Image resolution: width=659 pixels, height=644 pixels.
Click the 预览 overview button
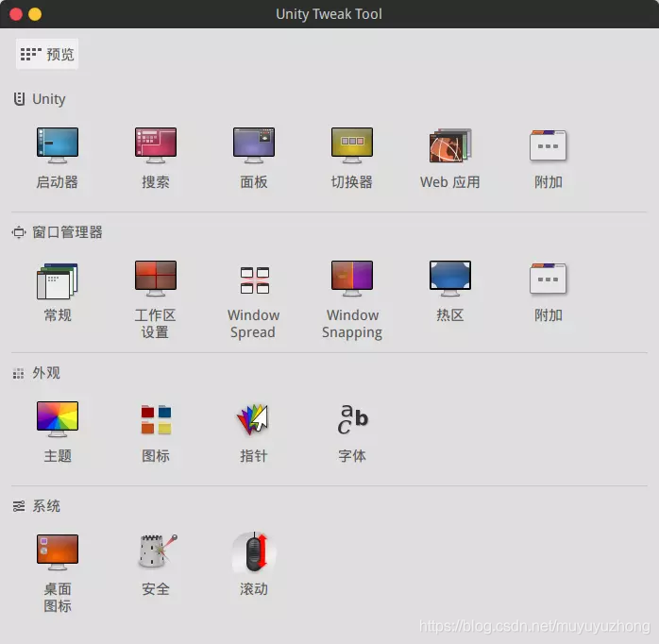point(47,54)
